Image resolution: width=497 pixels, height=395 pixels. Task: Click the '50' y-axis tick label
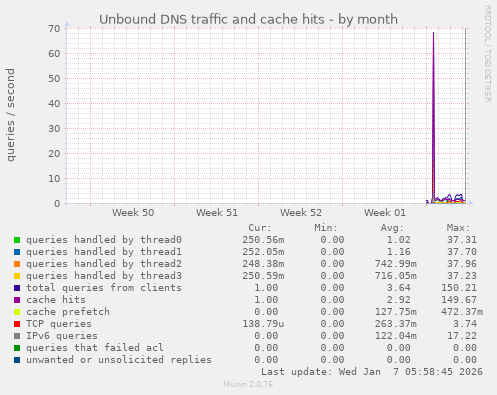coord(54,78)
